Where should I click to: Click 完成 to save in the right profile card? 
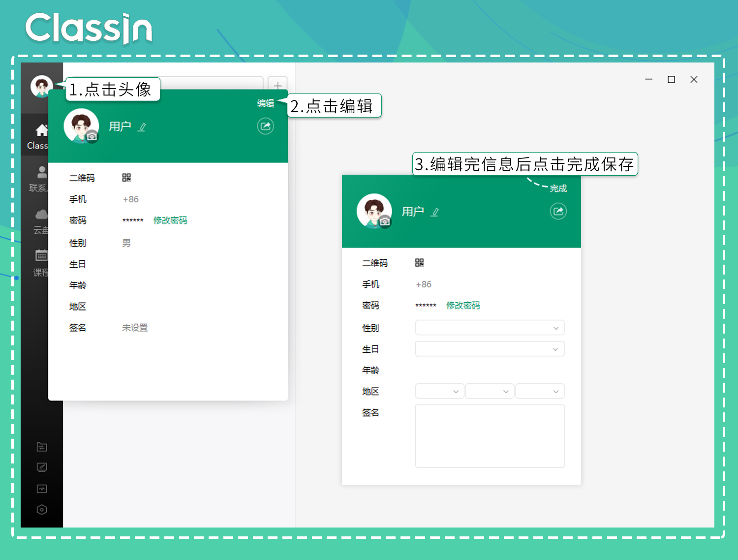(x=558, y=188)
